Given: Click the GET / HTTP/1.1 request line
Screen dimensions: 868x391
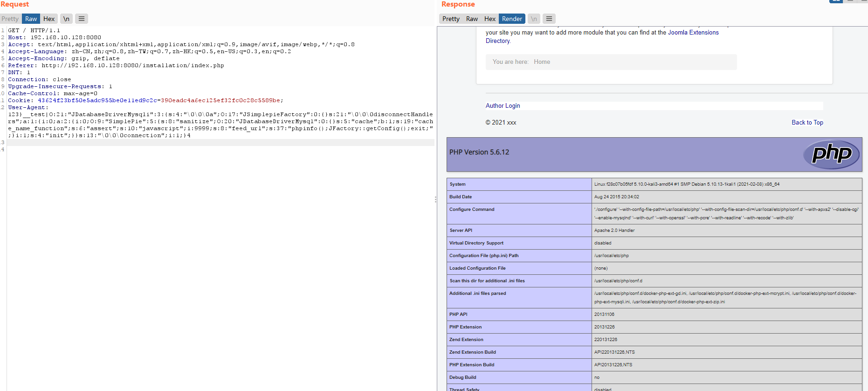Looking at the screenshot, I should point(34,30).
